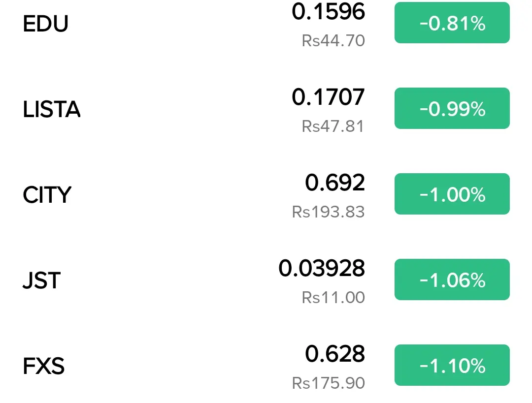Screen dimensions: 532x403
Task: Click the EDU price 0.1596
Action: coord(329,12)
